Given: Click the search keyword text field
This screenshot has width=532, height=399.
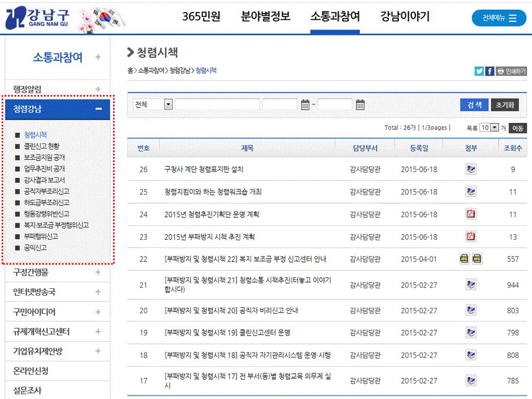Looking at the screenshot, I should pos(217,105).
